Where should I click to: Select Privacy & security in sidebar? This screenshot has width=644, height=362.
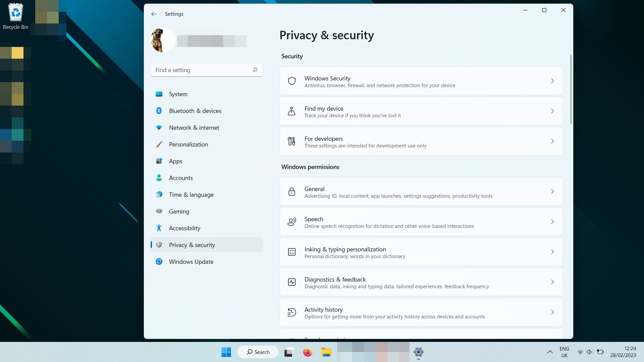pos(207,245)
